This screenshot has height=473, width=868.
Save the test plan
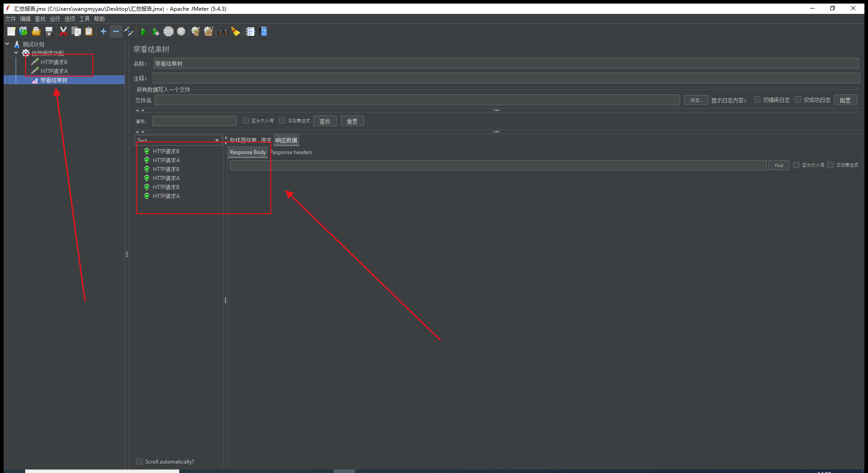[x=49, y=31]
